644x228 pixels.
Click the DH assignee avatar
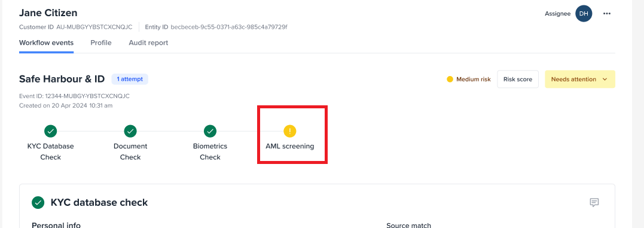(584, 14)
